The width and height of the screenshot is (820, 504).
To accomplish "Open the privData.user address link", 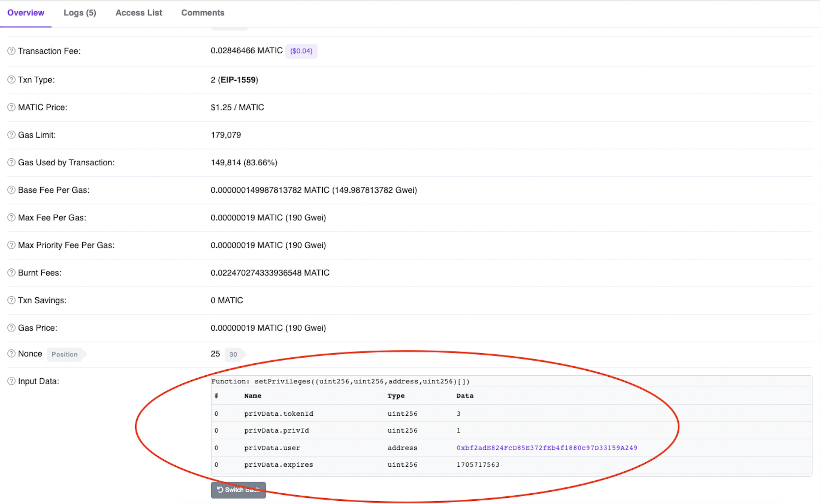I will pyautogui.click(x=547, y=448).
